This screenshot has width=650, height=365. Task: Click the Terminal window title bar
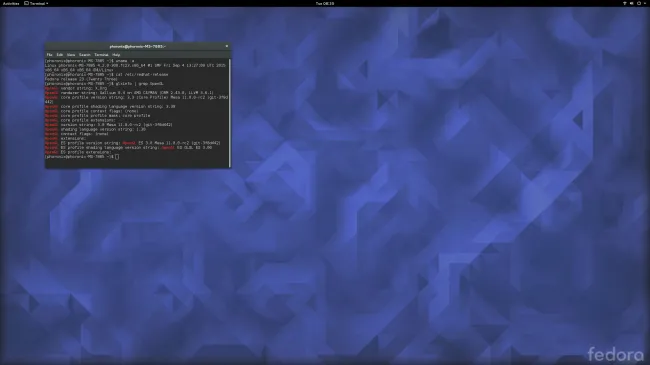point(137,46)
